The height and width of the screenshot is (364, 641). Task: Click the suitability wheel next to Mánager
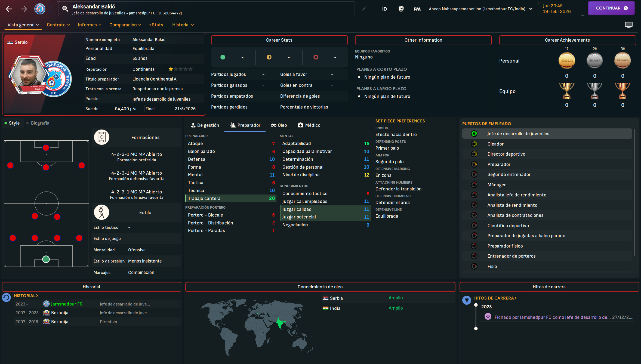point(474,185)
